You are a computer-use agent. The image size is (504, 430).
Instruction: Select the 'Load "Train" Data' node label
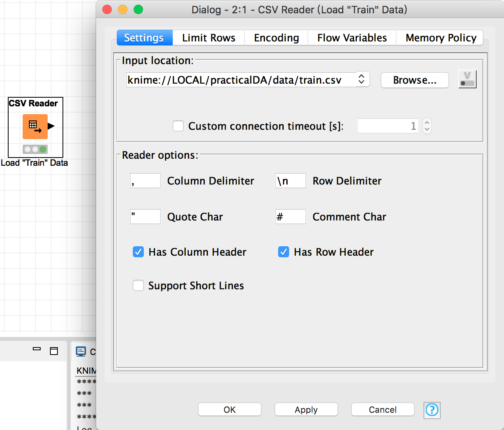[34, 163]
